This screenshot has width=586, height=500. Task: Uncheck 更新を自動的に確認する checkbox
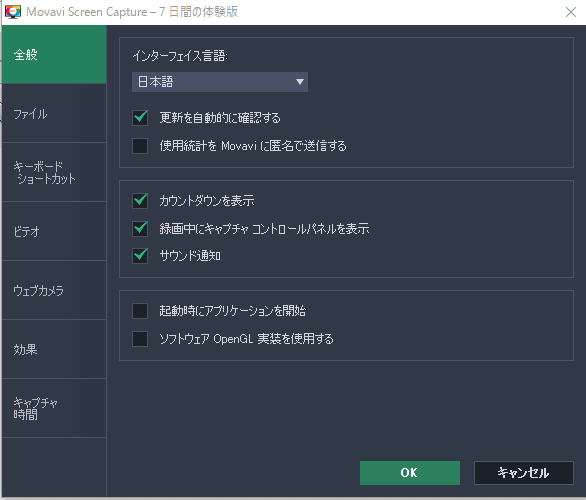click(140, 118)
